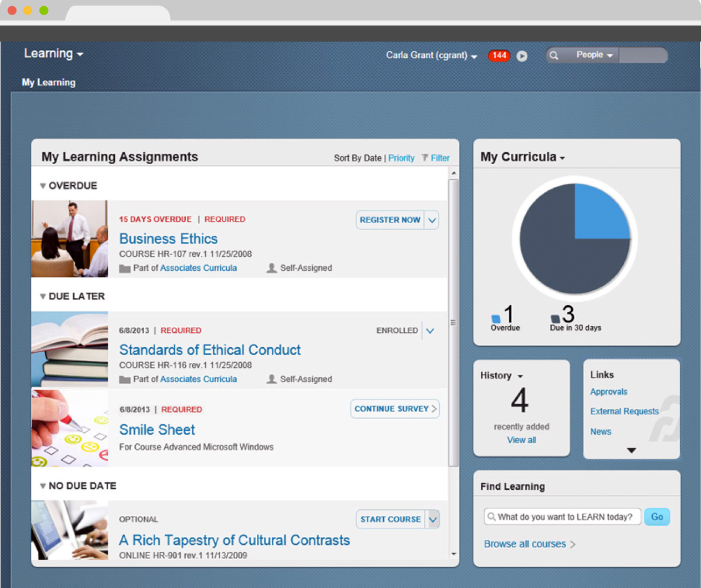Collapse the OVERDUE section
701x588 pixels.
pyautogui.click(x=43, y=186)
